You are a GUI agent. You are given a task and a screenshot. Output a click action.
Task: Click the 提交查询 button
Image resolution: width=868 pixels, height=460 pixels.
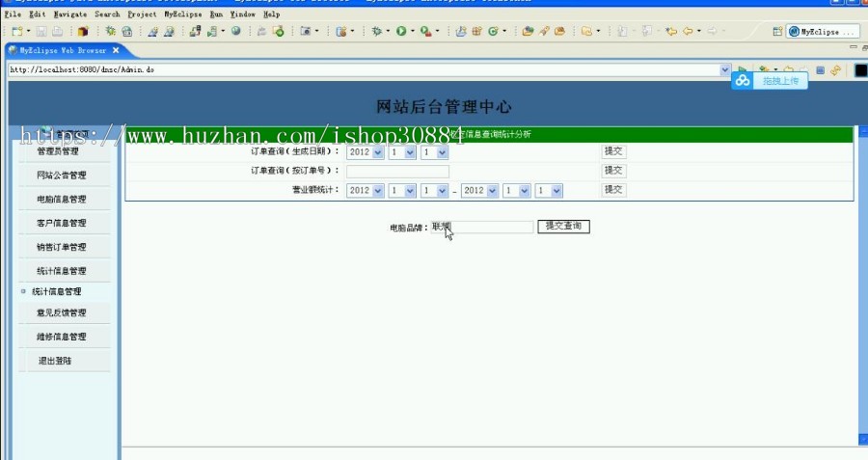[x=563, y=226]
